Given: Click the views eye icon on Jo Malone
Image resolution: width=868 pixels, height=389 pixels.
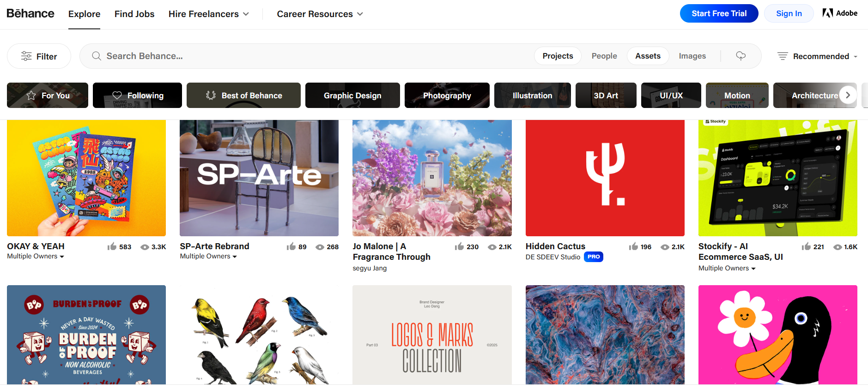Looking at the screenshot, I should 492,247.
